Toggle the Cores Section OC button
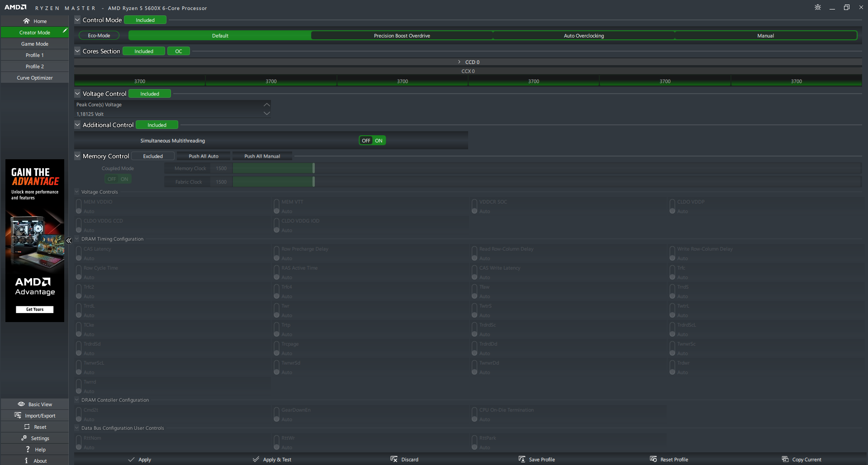 click(x=179, y=51)
